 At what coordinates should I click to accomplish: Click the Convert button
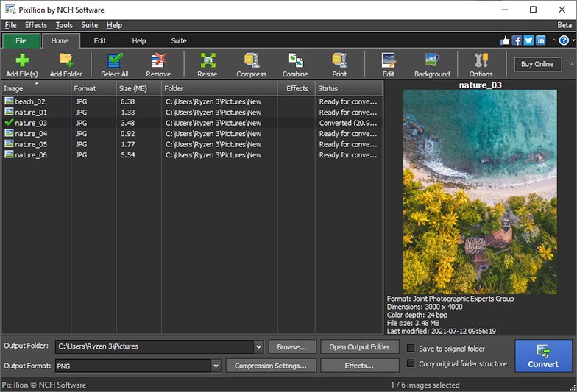543,356
